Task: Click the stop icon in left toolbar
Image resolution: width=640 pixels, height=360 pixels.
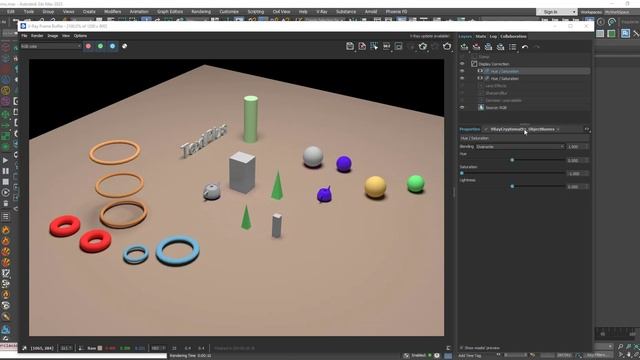Action: tap(6, 182)
